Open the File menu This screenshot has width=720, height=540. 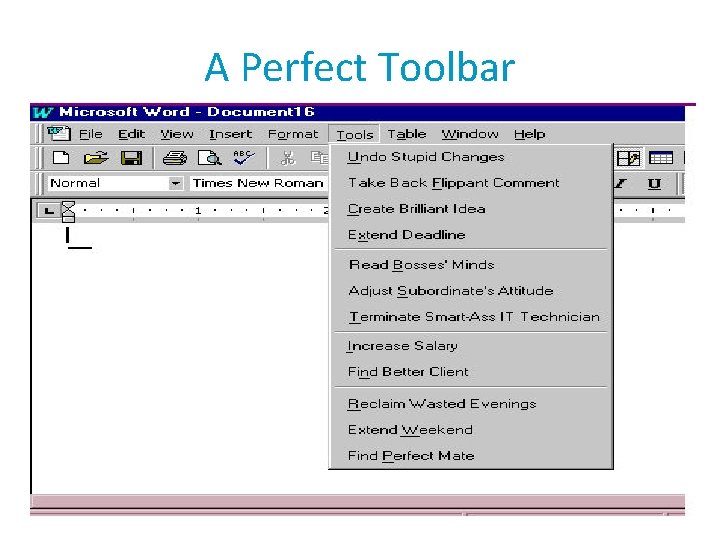[x=90, y=134]
